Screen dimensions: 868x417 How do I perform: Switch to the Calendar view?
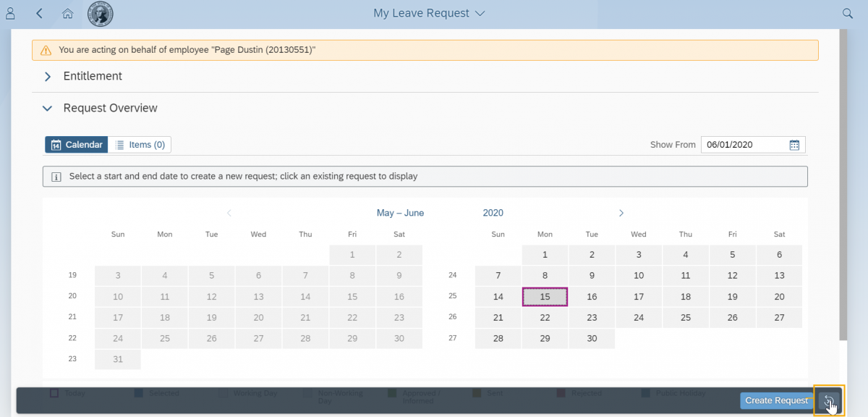[77, 145]
